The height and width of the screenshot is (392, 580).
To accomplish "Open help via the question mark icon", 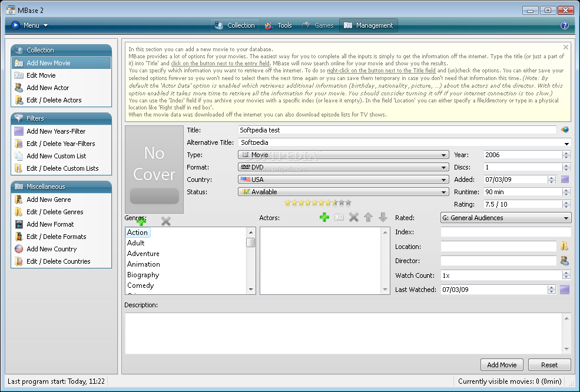I will coord(565,25).
